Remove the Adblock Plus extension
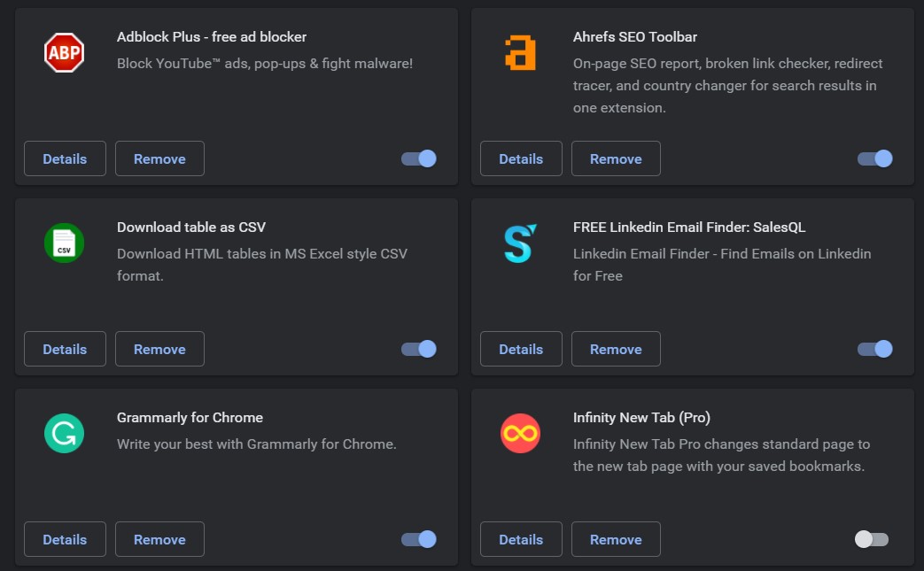The image size is (924, 571). tap(159, 158)
